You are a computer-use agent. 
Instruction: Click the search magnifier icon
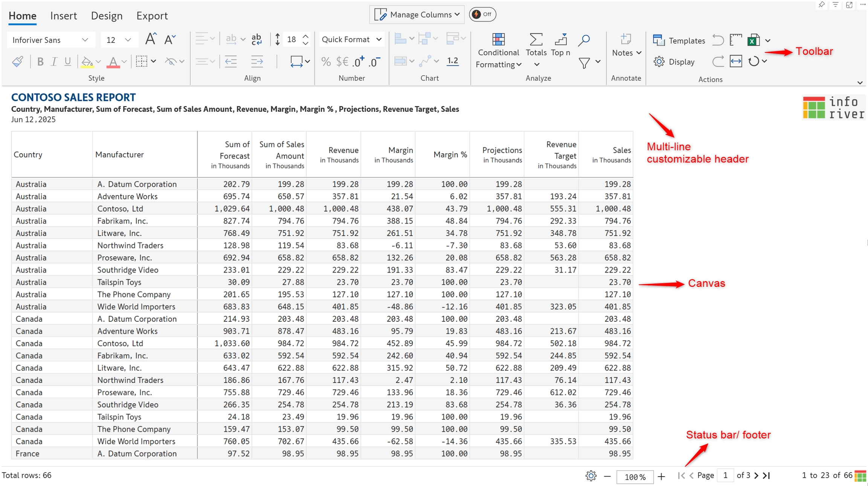coord(584,40)
